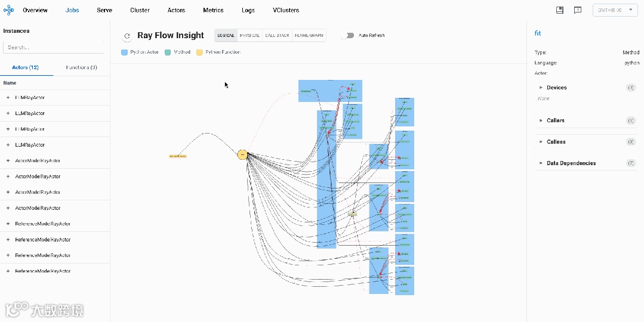Click the Python Function yellow legend swatch
This screenshot has width=644, height=322.
[199, 52]
